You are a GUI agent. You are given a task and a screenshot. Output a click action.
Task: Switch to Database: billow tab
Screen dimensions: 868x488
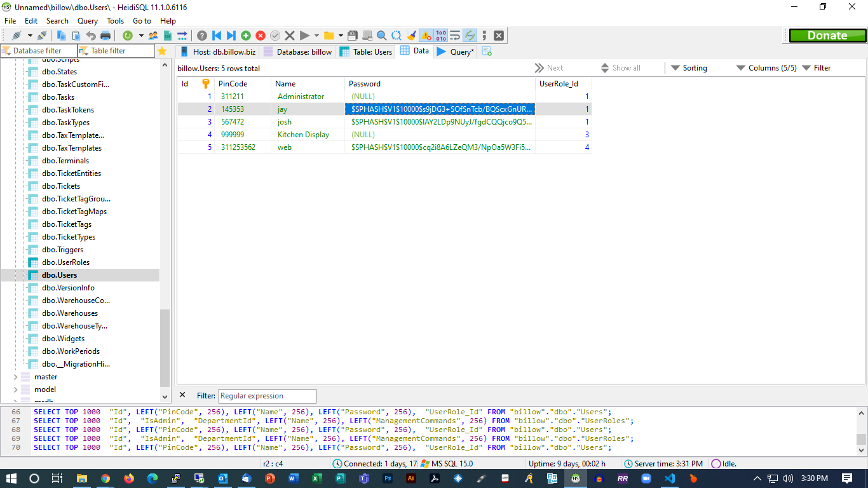click(x=297, y=51)
